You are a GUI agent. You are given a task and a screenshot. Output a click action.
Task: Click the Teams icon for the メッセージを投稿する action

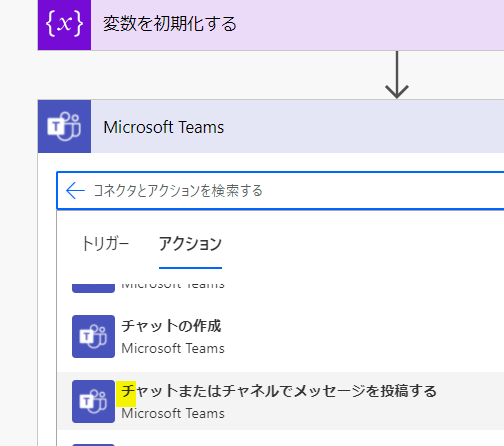93,401
